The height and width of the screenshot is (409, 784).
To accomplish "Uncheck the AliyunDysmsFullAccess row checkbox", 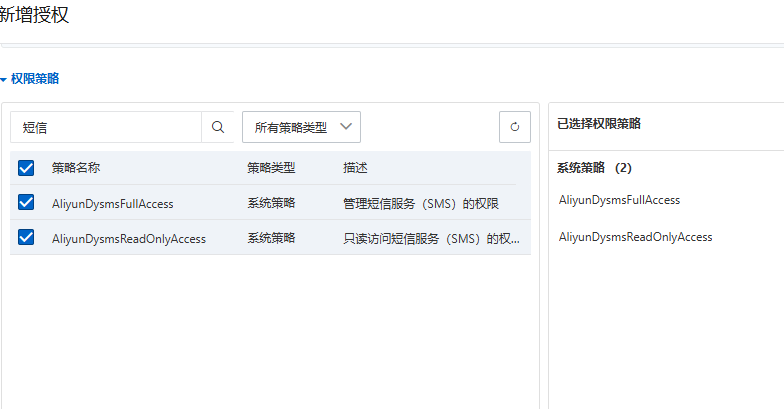I will coord(26,203).
